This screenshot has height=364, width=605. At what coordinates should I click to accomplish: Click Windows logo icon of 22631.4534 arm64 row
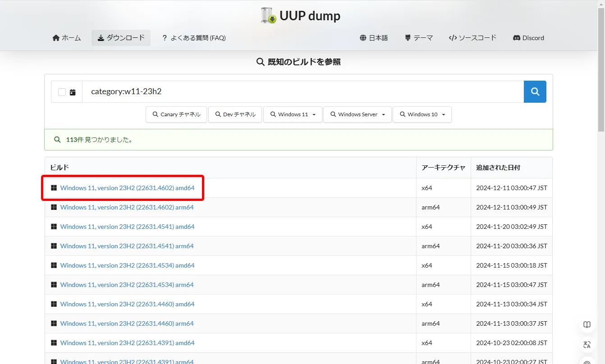(54, 285)
